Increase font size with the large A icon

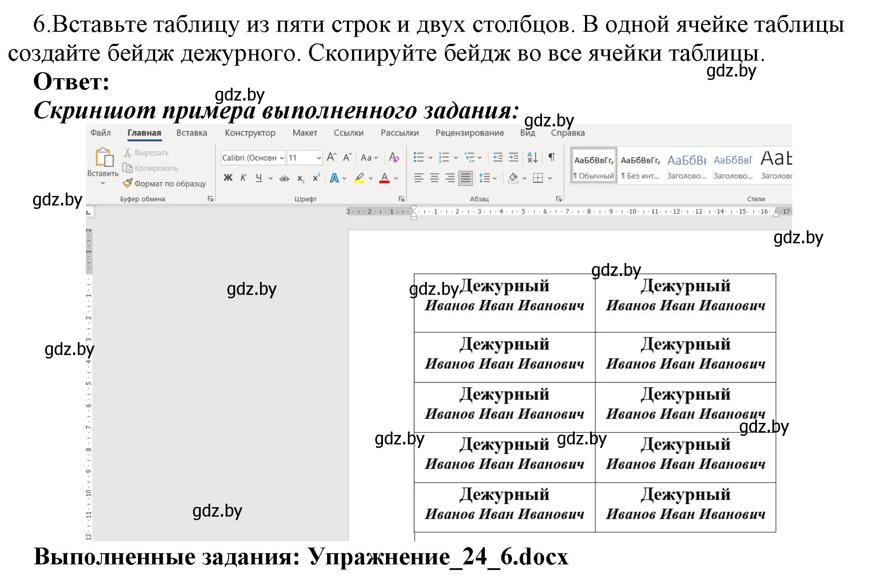pyautogui.click(x=331, y=157)
